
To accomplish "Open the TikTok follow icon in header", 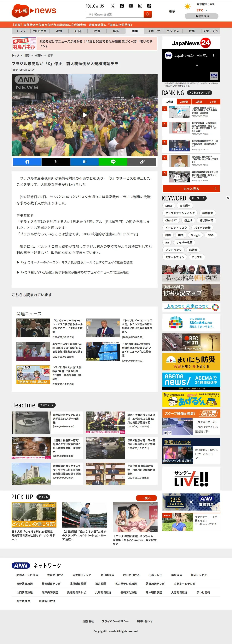I will (x=149, y=6).
